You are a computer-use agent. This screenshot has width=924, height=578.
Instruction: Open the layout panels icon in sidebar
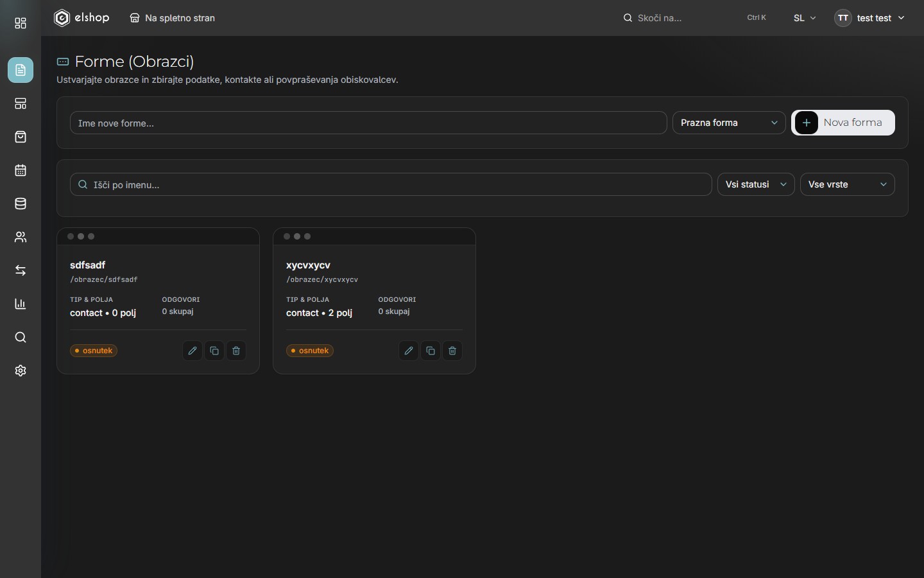[x=21, y=103]
